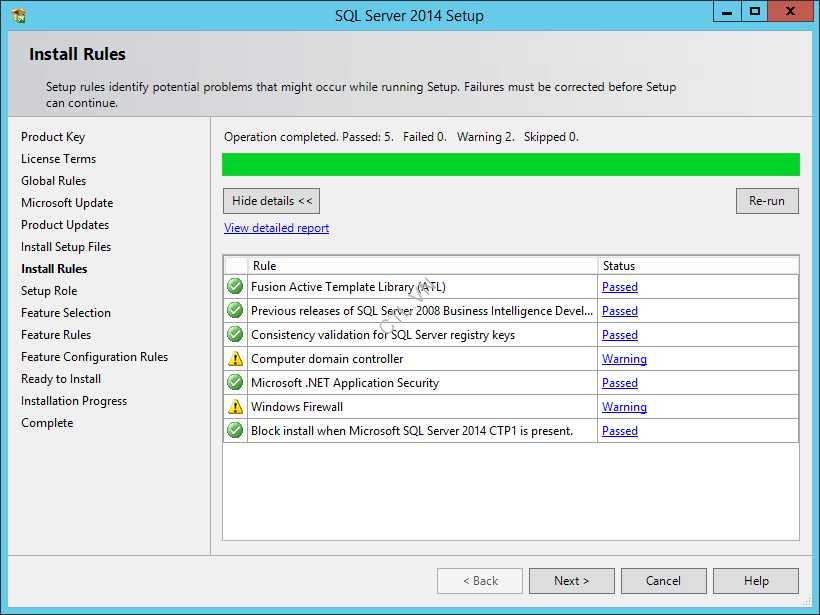Open the View detailed report link
820x615 pixels.
[x=275, y=227]
